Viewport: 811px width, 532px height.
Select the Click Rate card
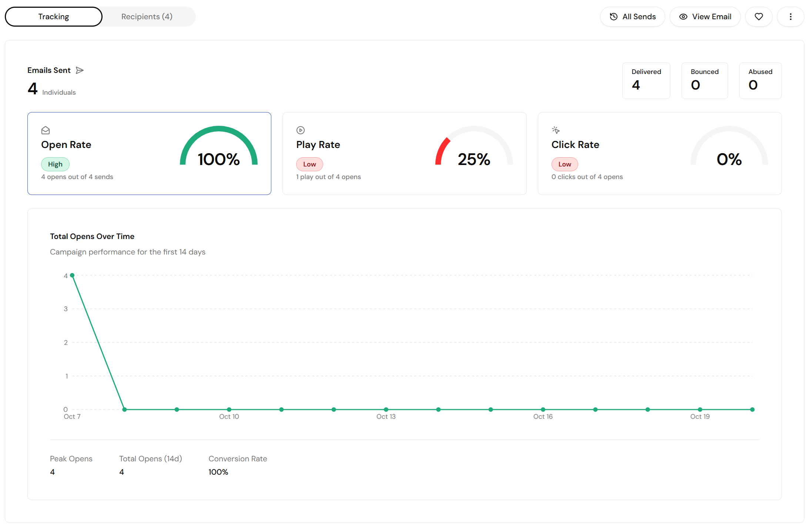tap(660, 154)
